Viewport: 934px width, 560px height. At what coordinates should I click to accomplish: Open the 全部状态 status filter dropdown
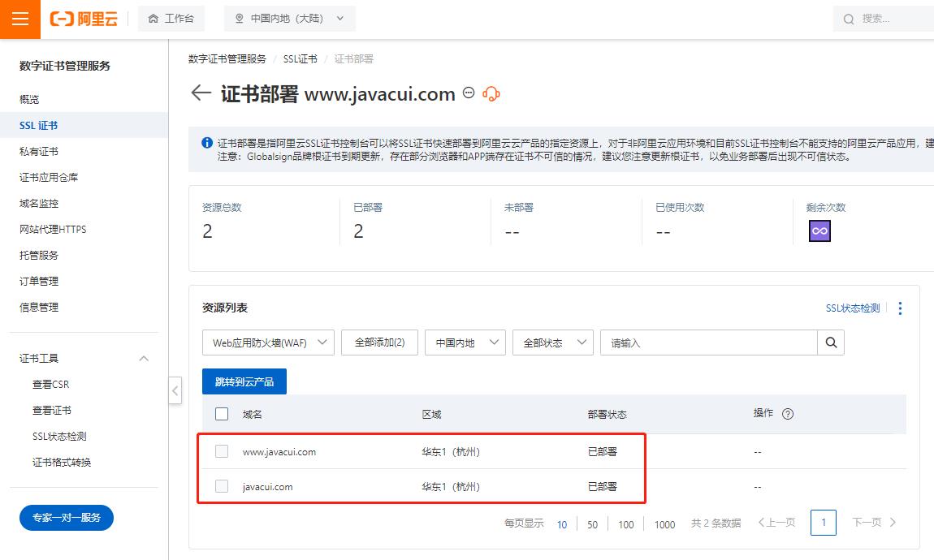(553, 342)
